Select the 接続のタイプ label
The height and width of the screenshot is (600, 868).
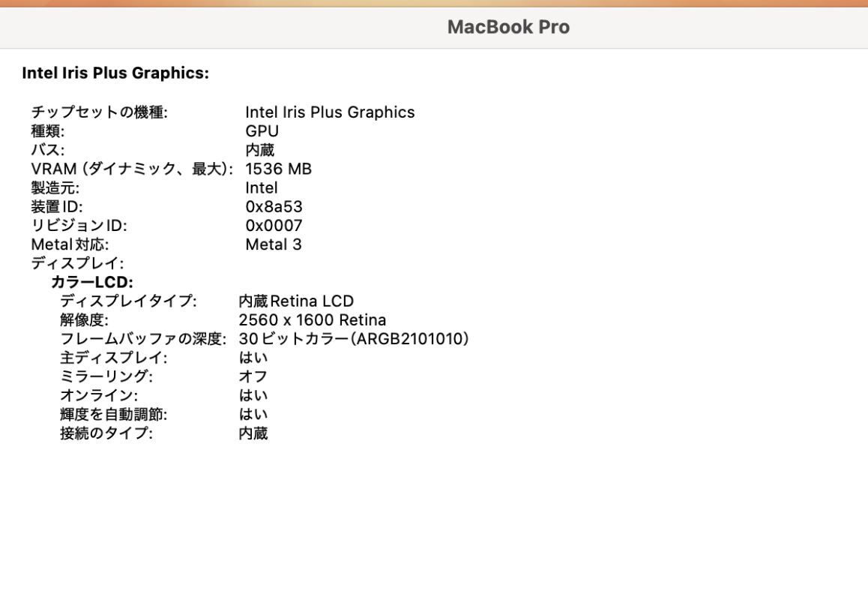(x=106, y=433)
